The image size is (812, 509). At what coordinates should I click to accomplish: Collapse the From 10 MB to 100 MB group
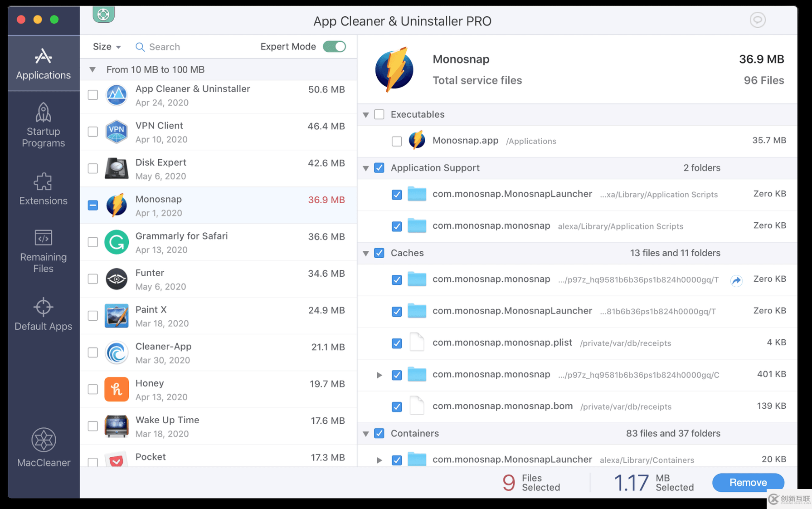click(x=92, y=69)
